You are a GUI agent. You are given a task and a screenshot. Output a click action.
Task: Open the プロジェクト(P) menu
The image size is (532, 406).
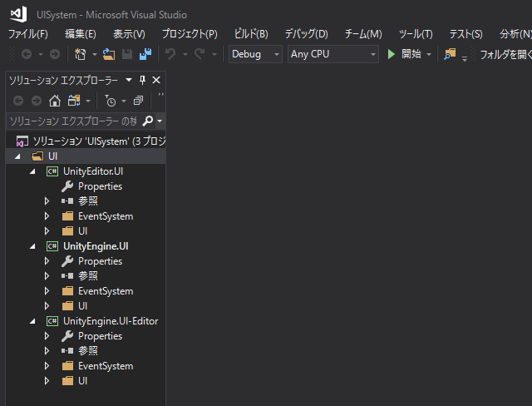(190, 34)
